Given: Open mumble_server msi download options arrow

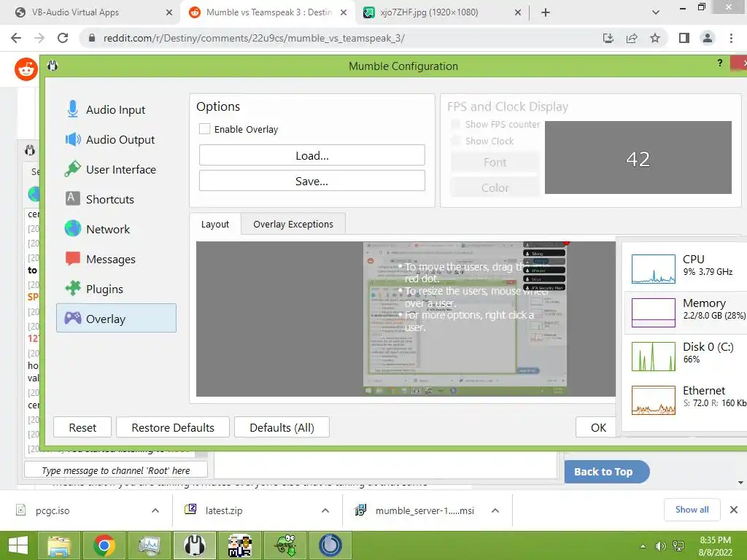Looking at the screenshot, I should click(x=495, y=510).
